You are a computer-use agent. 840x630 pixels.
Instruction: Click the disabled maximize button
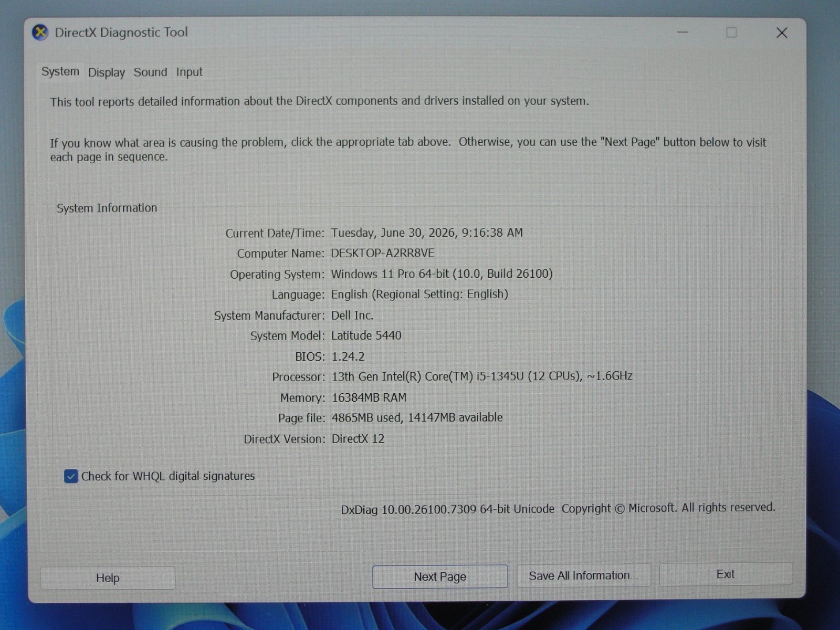pos(731,33)
